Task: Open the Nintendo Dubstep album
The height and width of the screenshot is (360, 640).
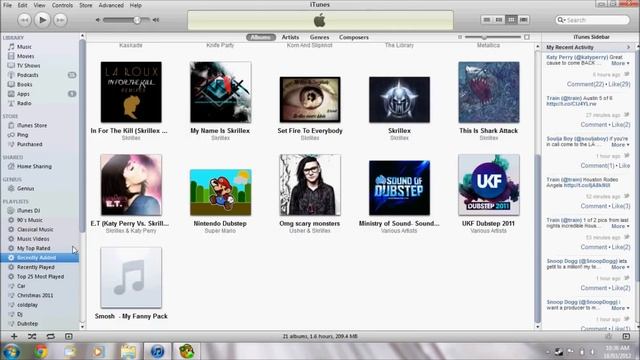Action: (220, 192)
